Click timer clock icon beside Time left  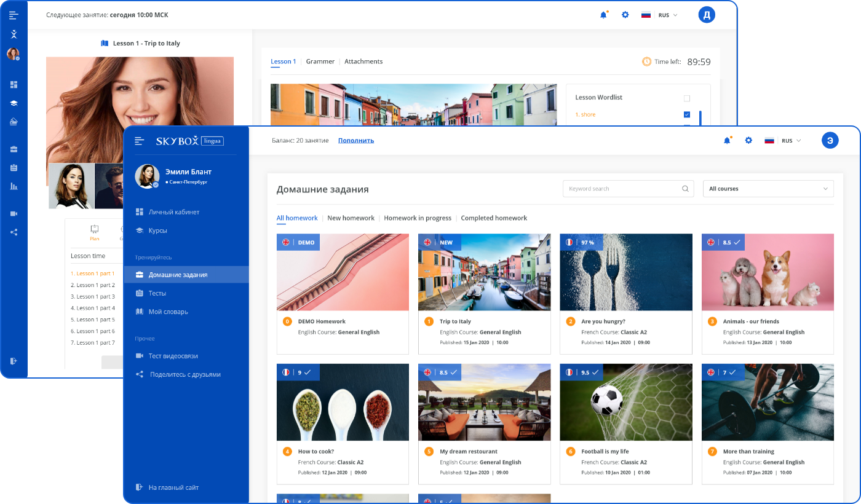646,61
